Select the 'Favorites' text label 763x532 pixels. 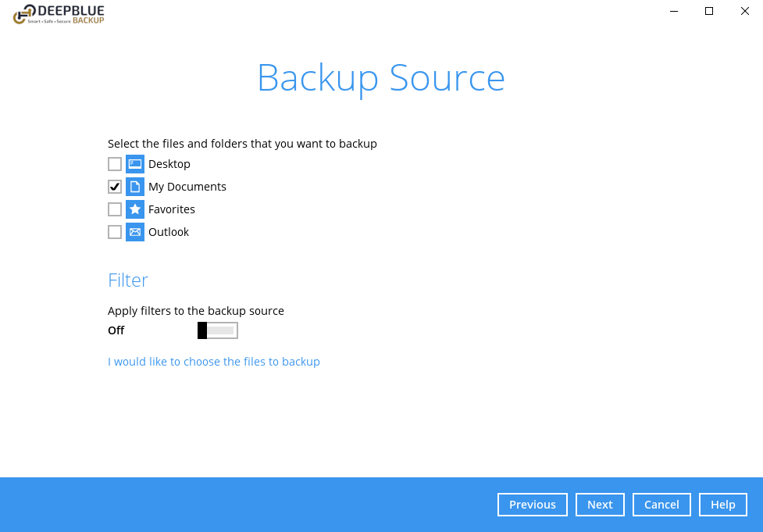[172, 209]
